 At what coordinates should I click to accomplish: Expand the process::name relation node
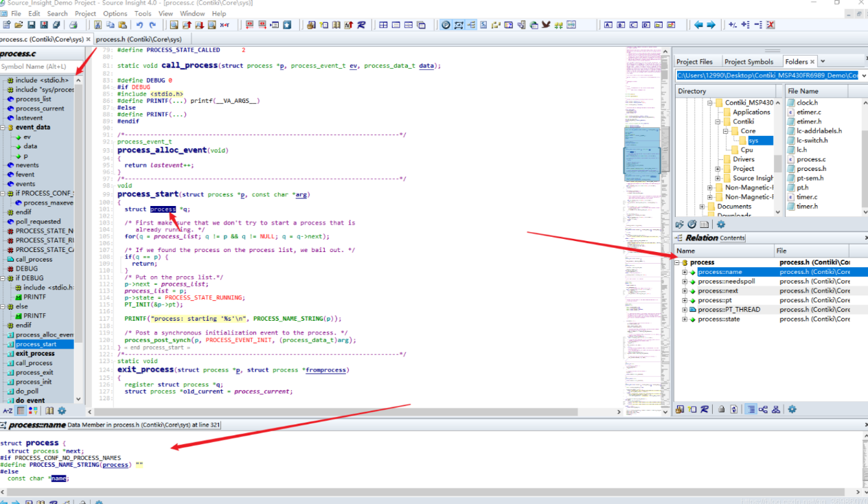685,272
